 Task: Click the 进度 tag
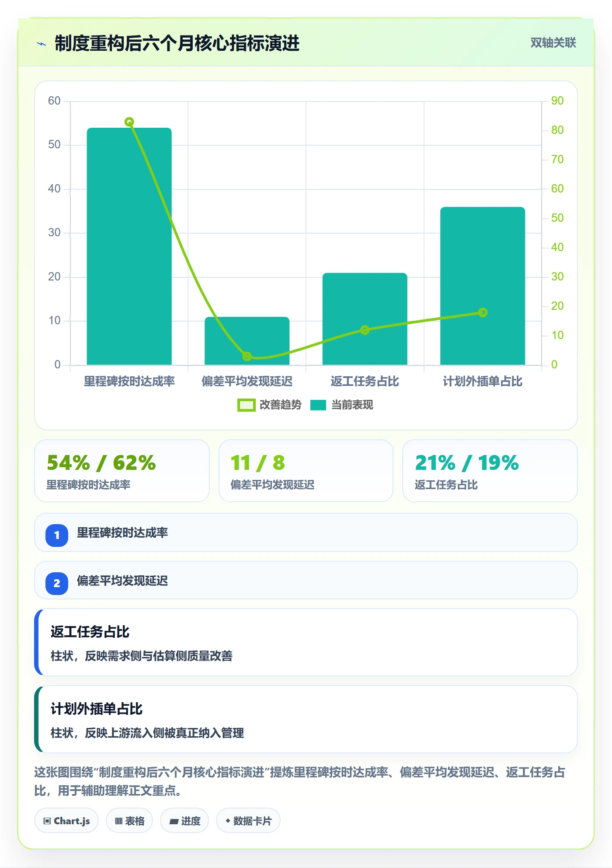tap(184, 821)
